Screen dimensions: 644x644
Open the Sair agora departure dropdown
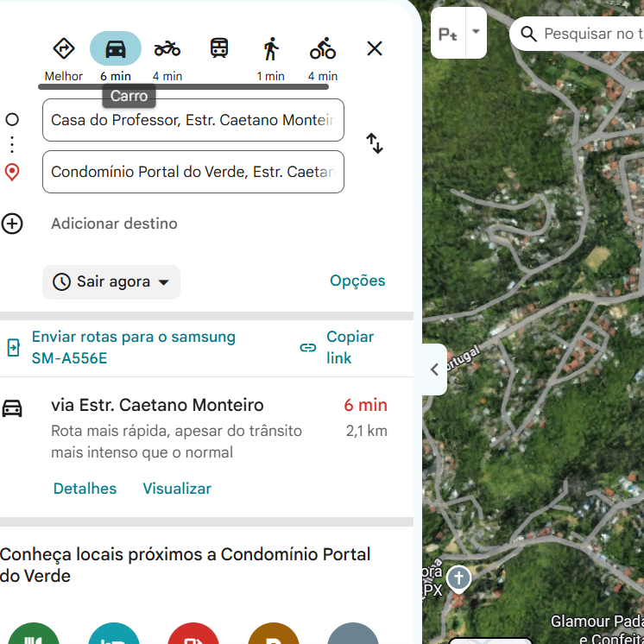pos(111,282)
